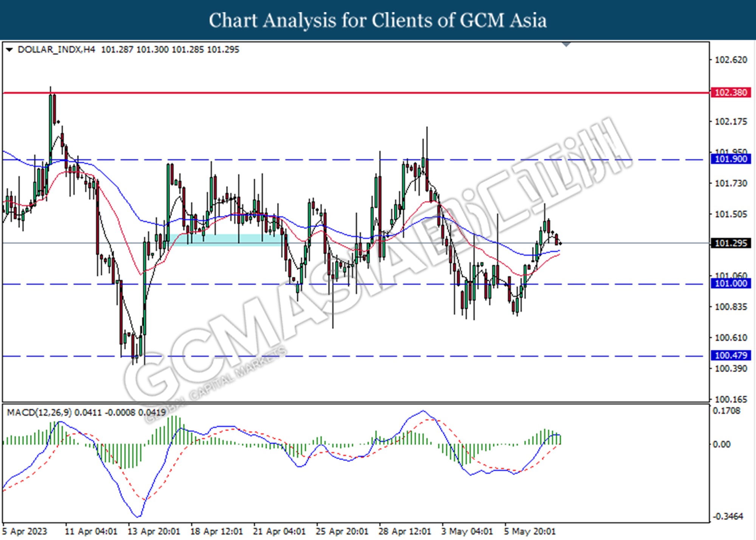Select the red 102.380 price level tag
The image size is (756, 540).
[x=731, y=93]
